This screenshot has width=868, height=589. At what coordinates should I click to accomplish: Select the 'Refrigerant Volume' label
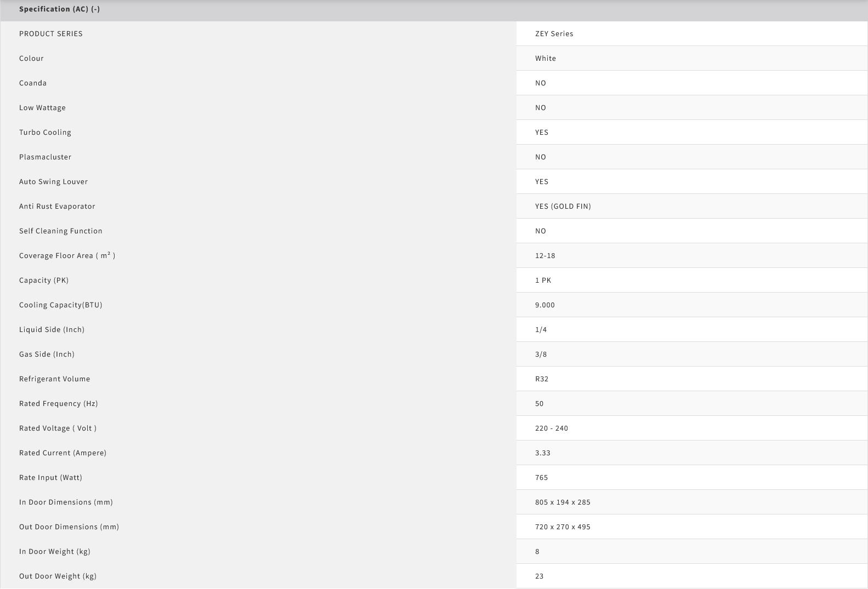coord(55,379)
